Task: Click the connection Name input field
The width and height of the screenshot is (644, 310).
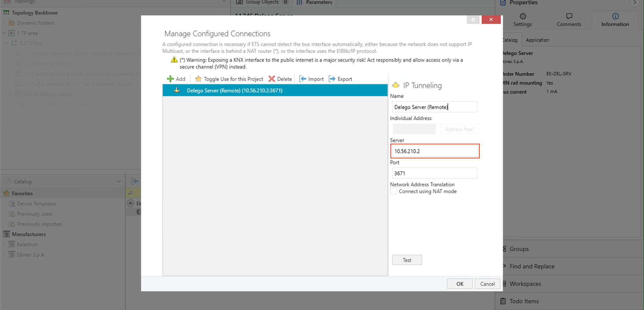Action: click(x=435, y=107)
